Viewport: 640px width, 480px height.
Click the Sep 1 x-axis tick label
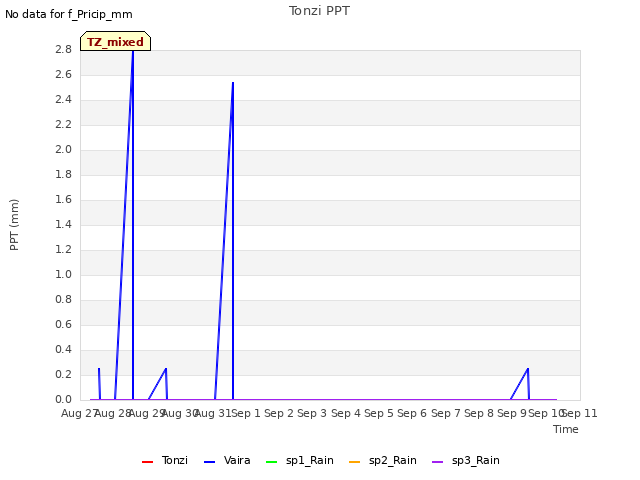coord(246,413)
